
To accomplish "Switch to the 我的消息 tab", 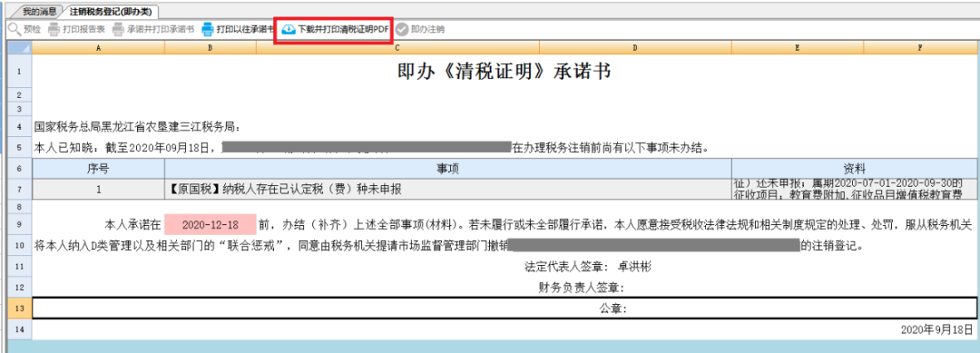I will pyautogui.click(x=39, y=11).
